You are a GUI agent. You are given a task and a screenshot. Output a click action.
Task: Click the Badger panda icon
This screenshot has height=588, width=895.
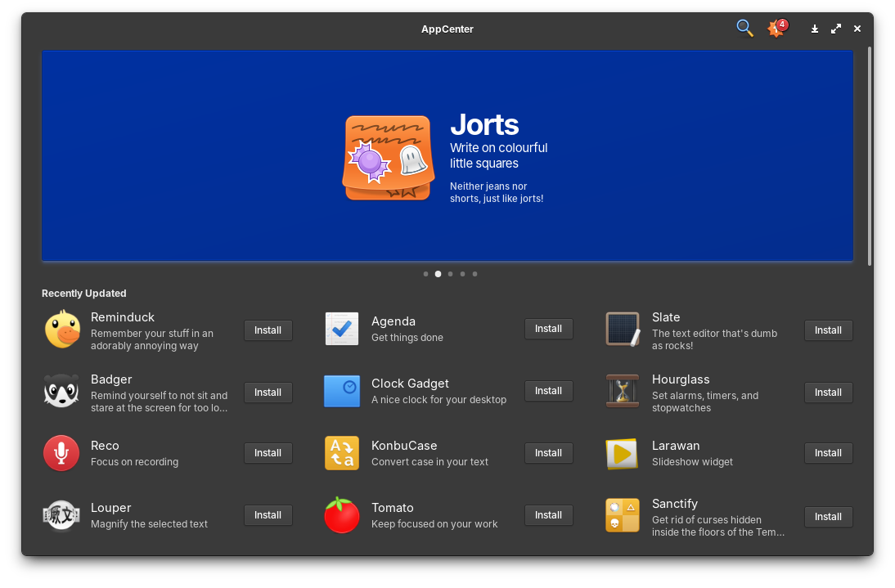pyautogui.click(x=61, y=392)
